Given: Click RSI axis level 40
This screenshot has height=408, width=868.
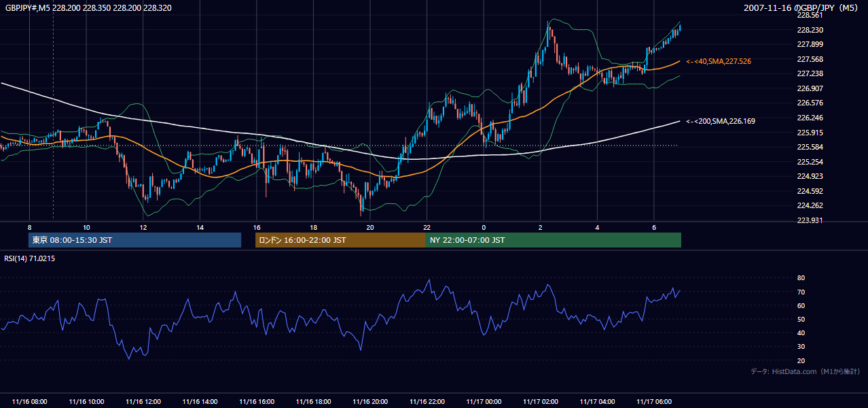Looking at the screenshot, I should [801, 333].
